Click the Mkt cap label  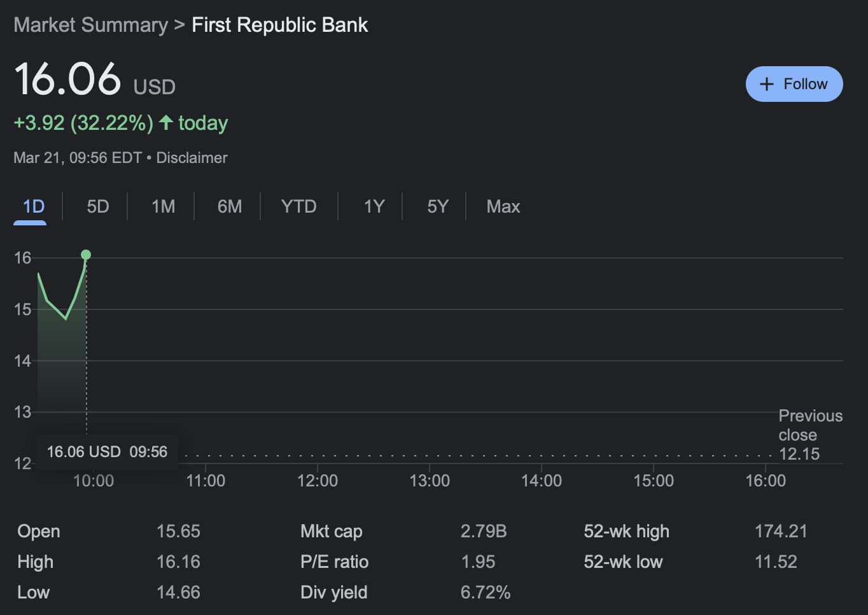pos(331,531)
